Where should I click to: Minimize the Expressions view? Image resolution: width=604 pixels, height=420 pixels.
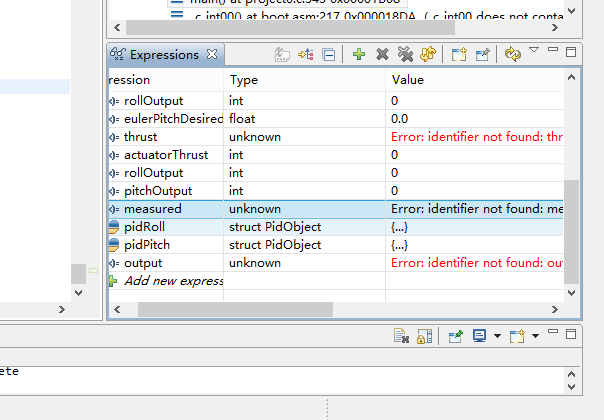click(553, 49)
